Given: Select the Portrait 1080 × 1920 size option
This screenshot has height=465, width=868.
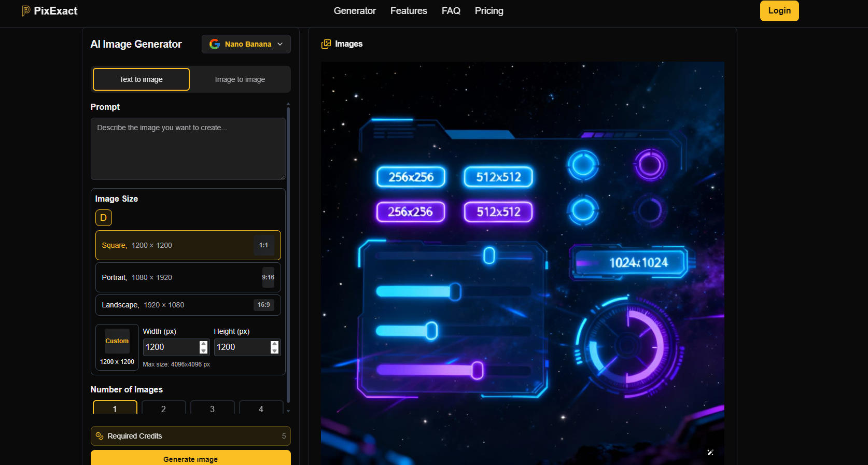Looking at the screenshot, I should [188, 277].
